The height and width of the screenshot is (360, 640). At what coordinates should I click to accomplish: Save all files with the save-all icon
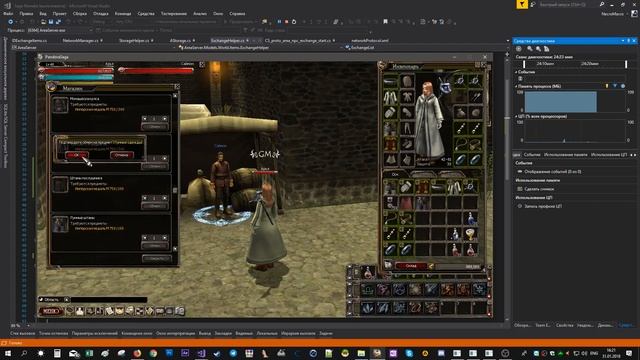[58, 22]
